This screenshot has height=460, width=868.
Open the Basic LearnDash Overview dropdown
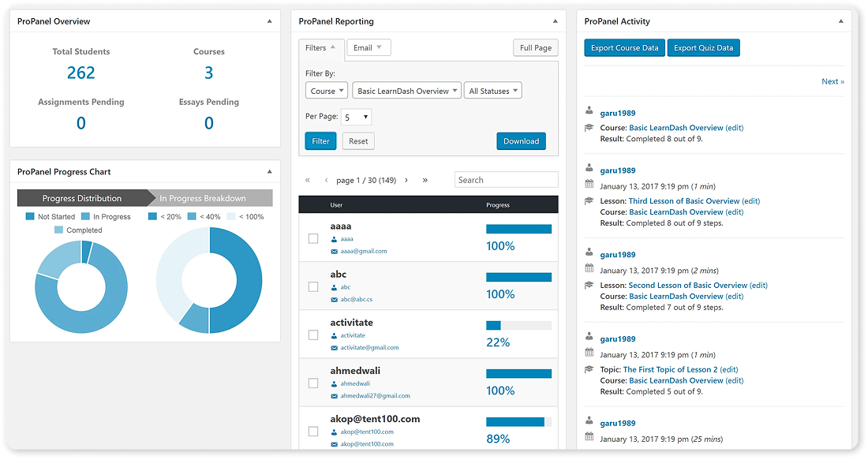point(407,91)
